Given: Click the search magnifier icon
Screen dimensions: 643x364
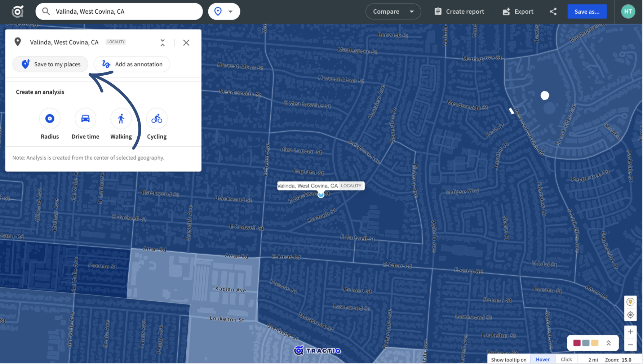Looking at the screenshot, I should (x=46, y=12).
